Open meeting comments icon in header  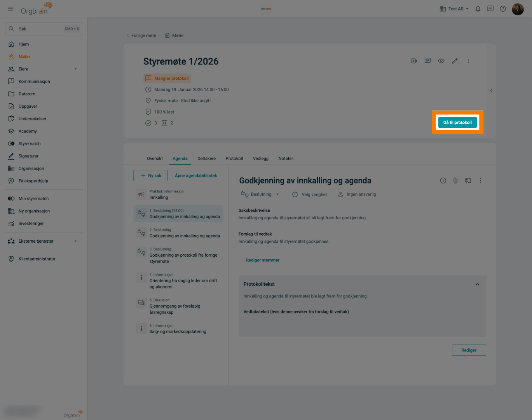pyautogui.click(x=427, y=61)
